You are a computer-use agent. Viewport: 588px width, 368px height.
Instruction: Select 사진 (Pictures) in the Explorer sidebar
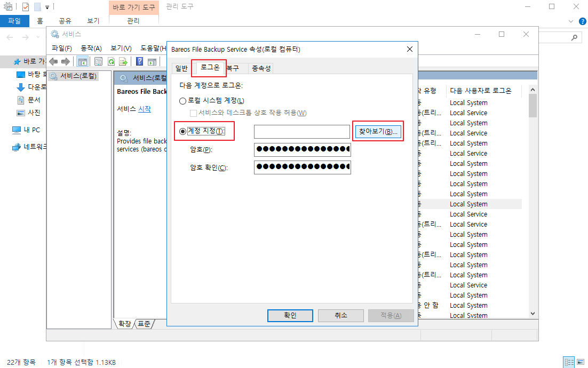click(29, 113)
